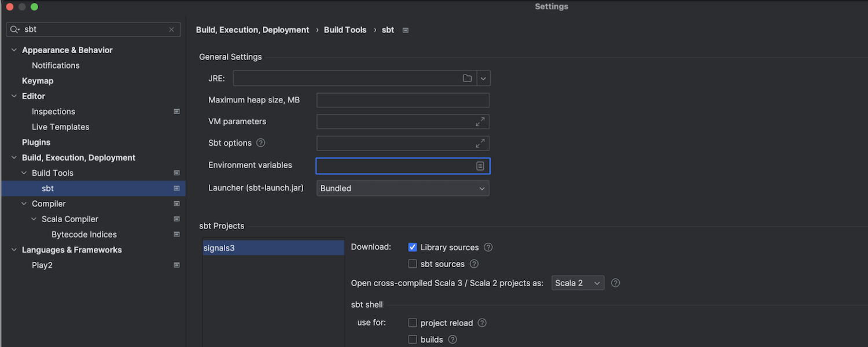Open the JRE dropdown arrow

(x=484, y=78)
